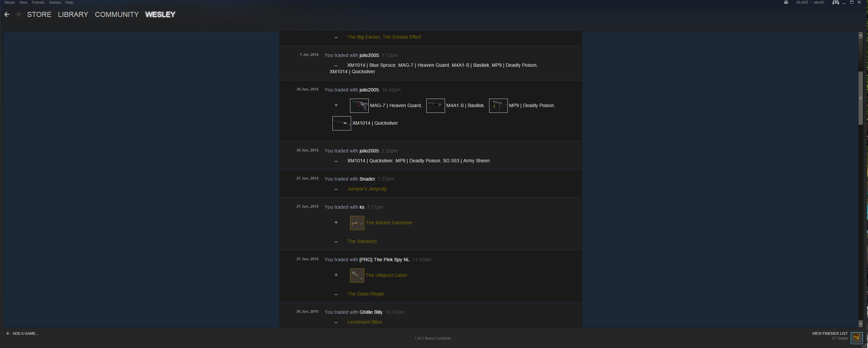Go back with the back arrow
Viewport: 868px width, 348px height.
point(7,15)
